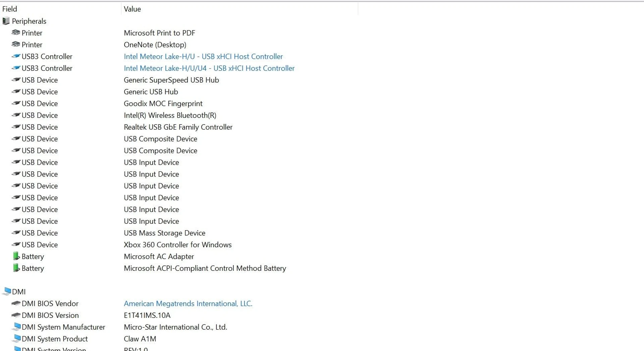644x351 pixels.
Task: Open American Megatrends International, LLC. link
Action: pyautogui.click(x=188, y=303)
